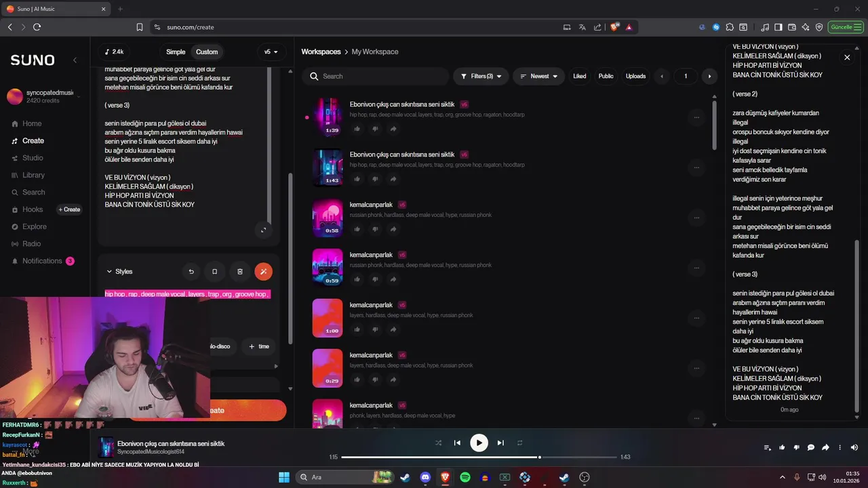Switch to Simple creation mode
Screen dimensions: 868x488
point(176,52)
